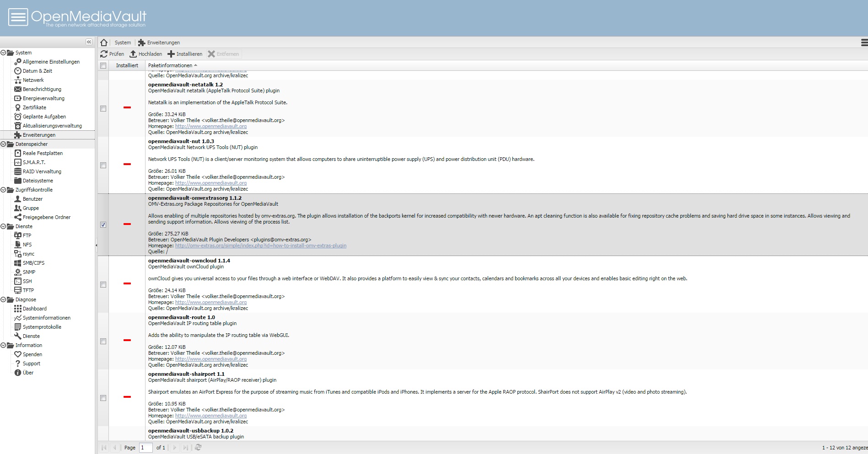The height and width of the screenshot is (454, 868).
Task: Check the openmediavault-nut row checkbox
Action: [x=103, y=165]
